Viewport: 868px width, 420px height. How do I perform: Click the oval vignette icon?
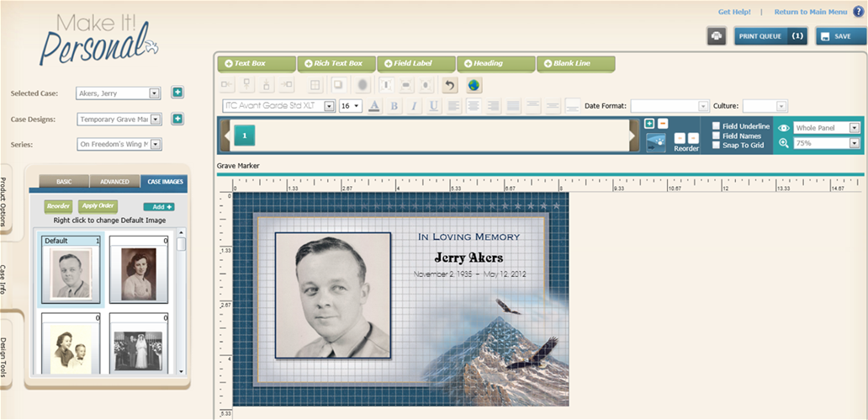click(x=362, y=85)
